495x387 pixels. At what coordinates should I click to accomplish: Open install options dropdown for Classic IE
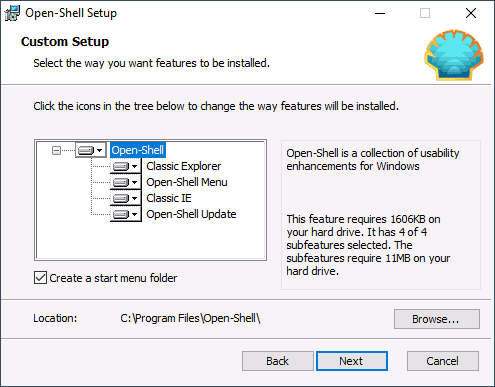pos(126,198)
